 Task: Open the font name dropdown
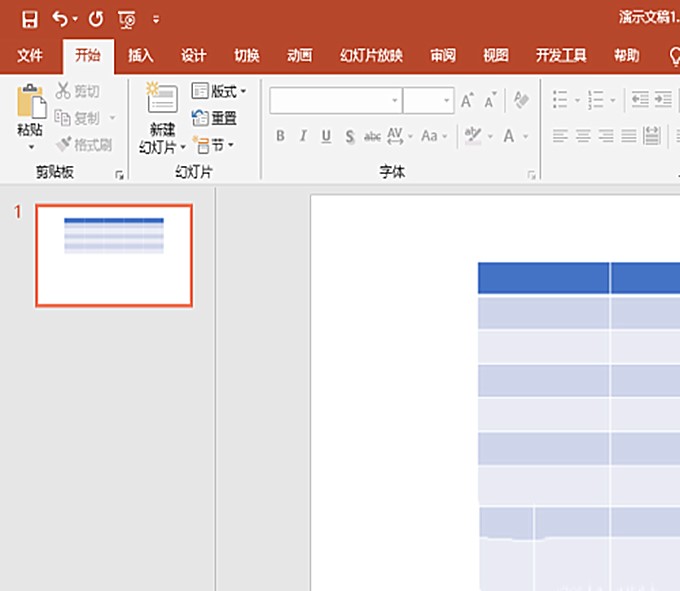[x=395, y=101]
